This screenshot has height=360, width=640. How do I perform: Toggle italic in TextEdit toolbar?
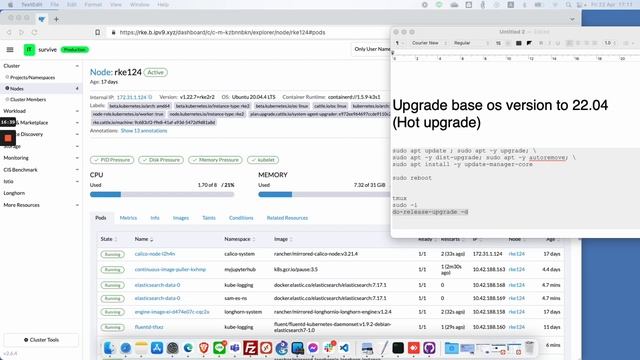pos(549,43)
